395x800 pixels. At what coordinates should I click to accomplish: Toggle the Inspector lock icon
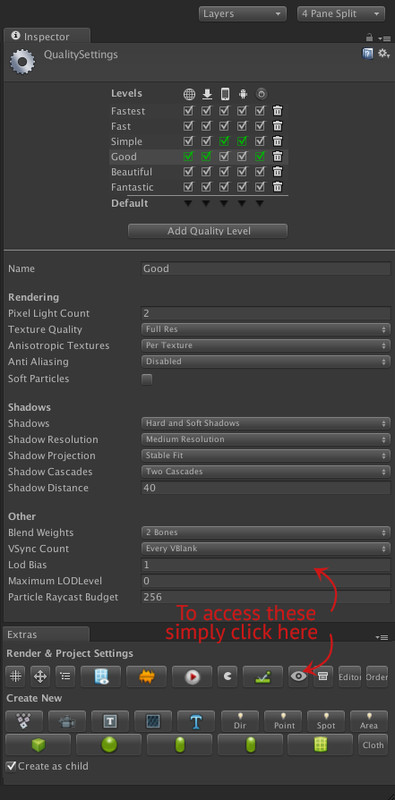(x=369, y=37)
